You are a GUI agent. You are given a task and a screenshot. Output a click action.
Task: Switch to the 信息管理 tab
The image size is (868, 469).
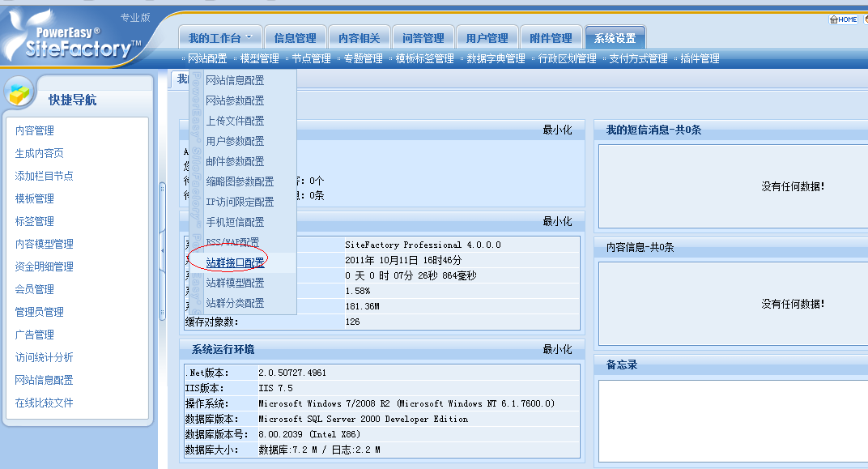pyautogui.click(x=295, y=38)
